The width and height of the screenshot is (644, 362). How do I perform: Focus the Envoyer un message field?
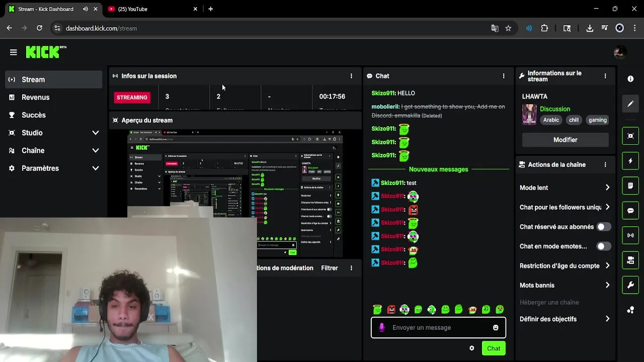[x=438, y=328]
